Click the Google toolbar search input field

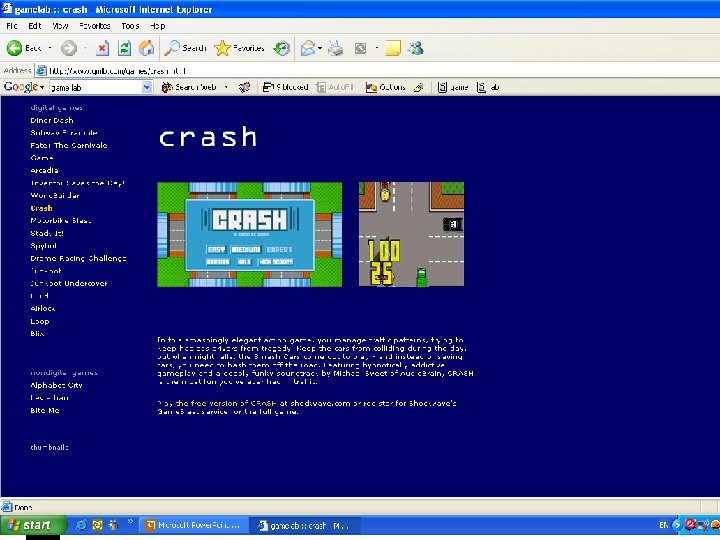96,87
